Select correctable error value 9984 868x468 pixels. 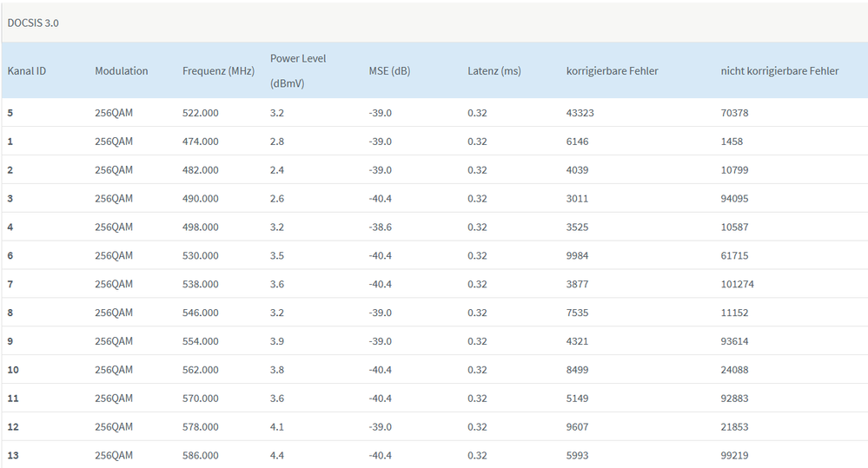tap(577, 256)
